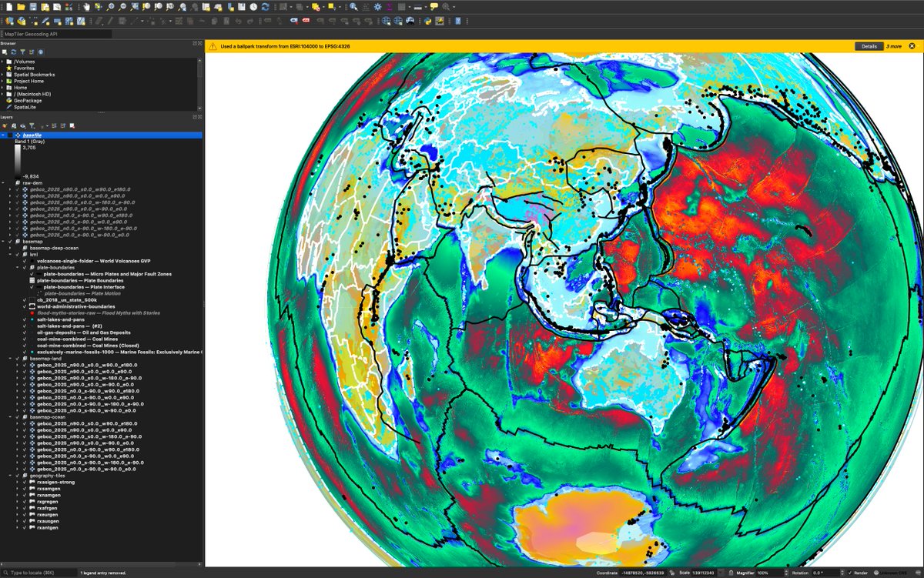Collapse the basefile layer legend
924x578 pixels.
(x=3, y=135)
